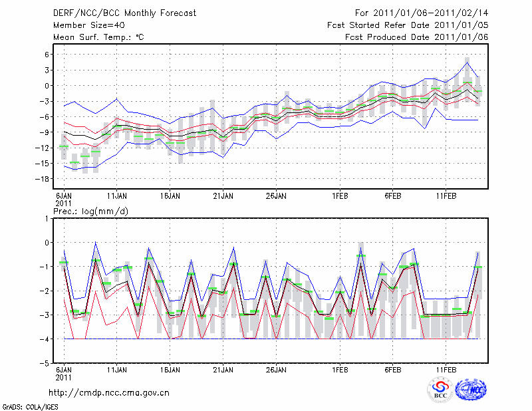This screenshot has height=411, width=532.
Task: Select 6FEB on the precipitation chart axis
Action: click(x=392, y=370)
